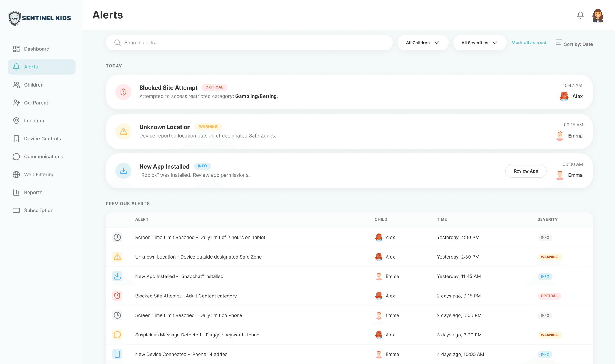Click the INFO badge on New App Installed card

(x=202, y=166)
